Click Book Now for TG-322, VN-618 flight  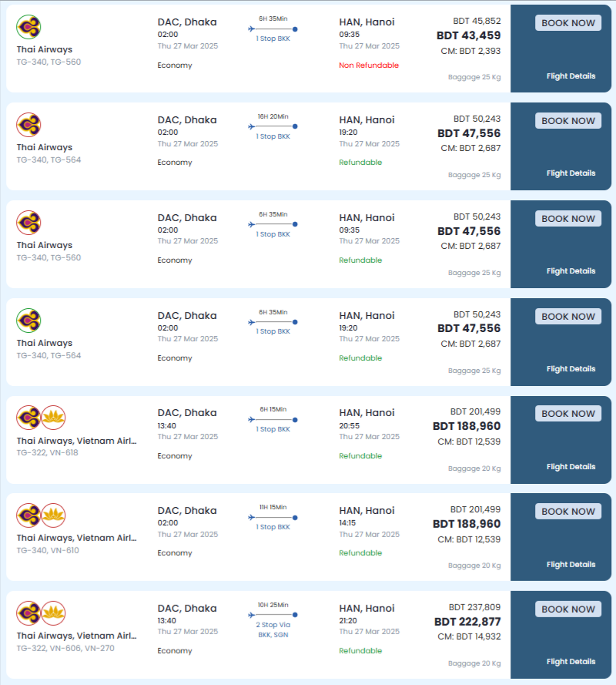click(x=568, y=414)
